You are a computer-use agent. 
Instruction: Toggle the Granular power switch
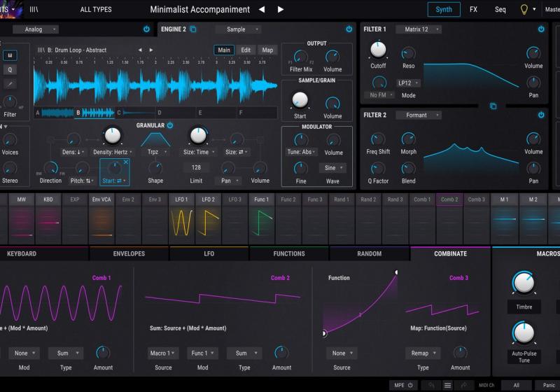pyautogui.click(x=170, y=125)
